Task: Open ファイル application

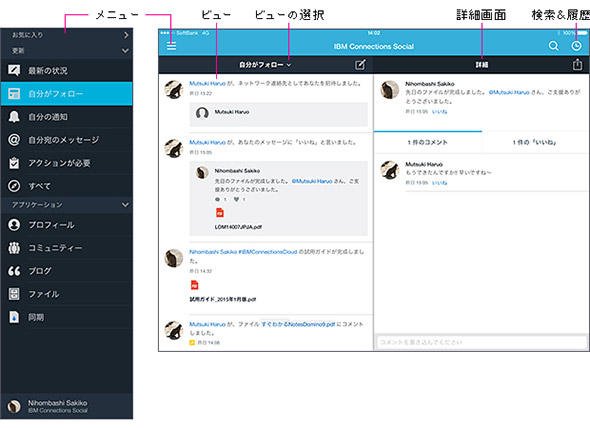Action: 67,294
